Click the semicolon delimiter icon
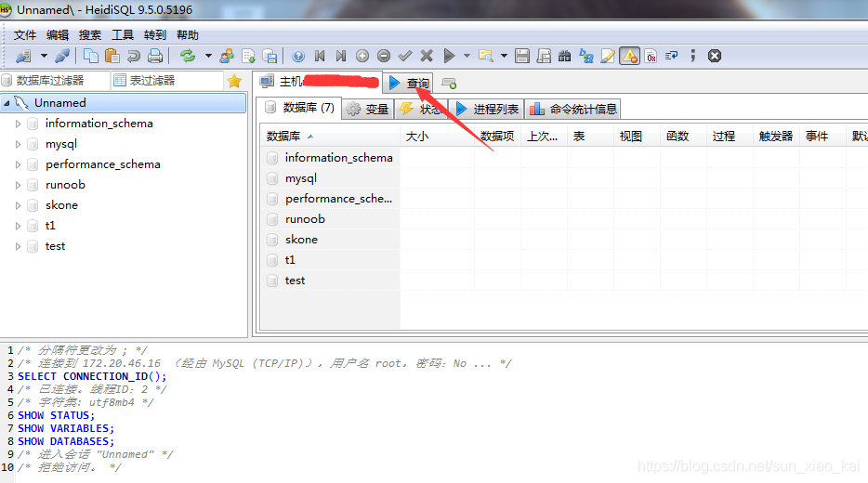This screenshot has height=483, width=868. click(693, 56)
